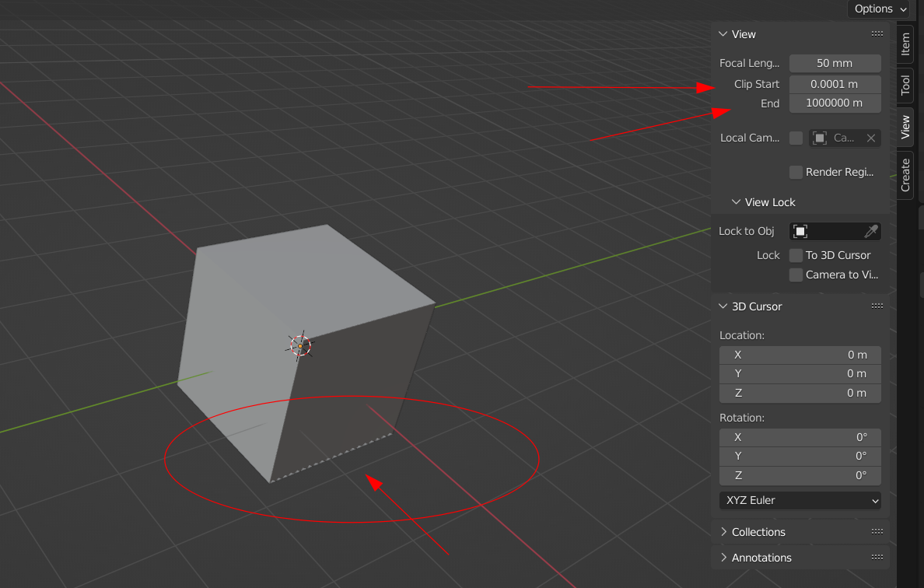The image size is (924, 588).
Task: Click the 3D cursor in the viewport
Action: 300,346
